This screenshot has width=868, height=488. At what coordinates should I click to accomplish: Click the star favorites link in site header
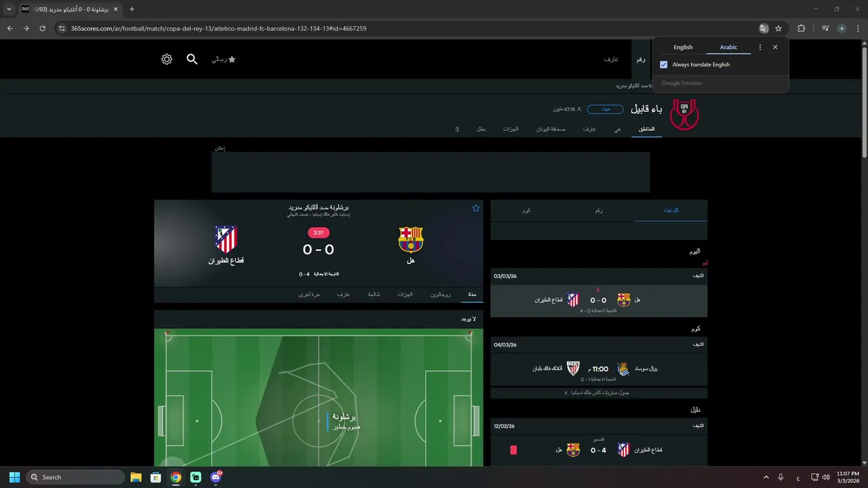224,60
